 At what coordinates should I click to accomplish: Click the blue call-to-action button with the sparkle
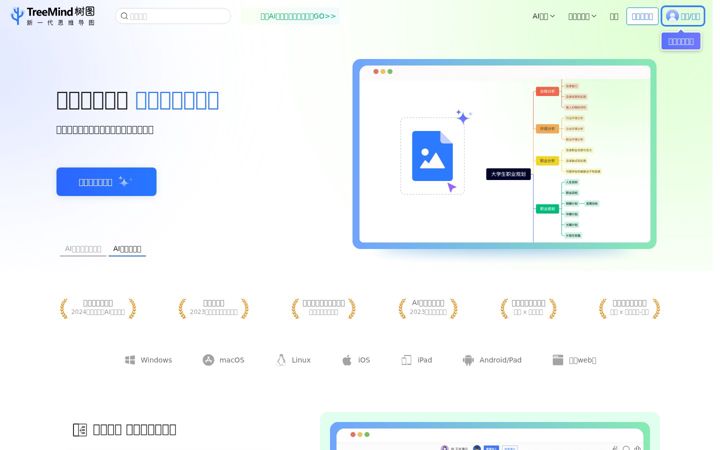tap(107, 182)
